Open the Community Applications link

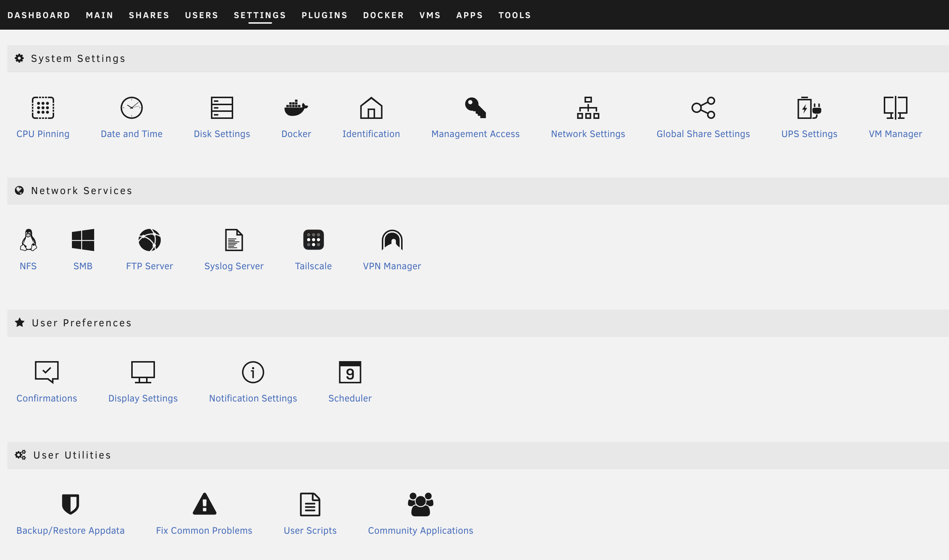pos(420,530)
